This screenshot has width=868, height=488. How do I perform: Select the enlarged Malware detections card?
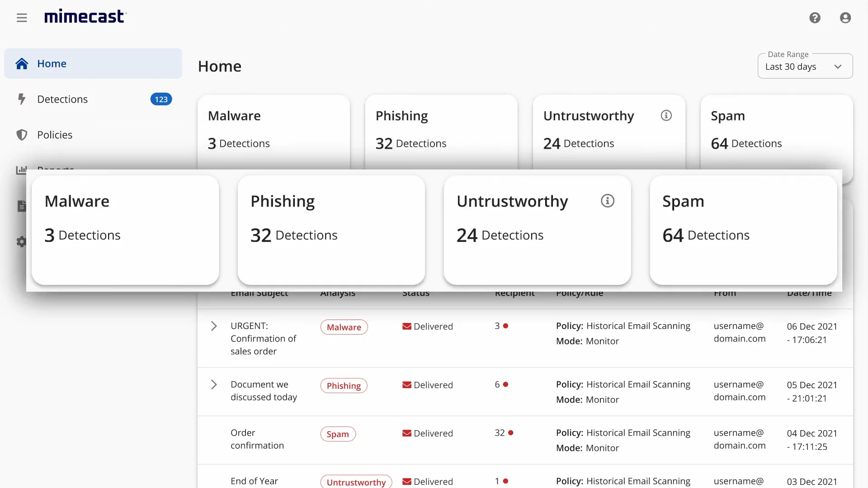[x=125, y=230]
